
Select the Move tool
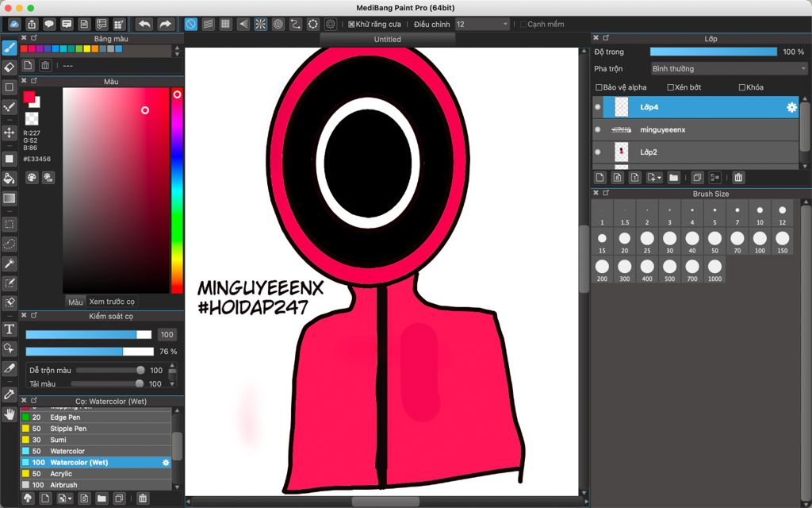(x=10, y=133)
